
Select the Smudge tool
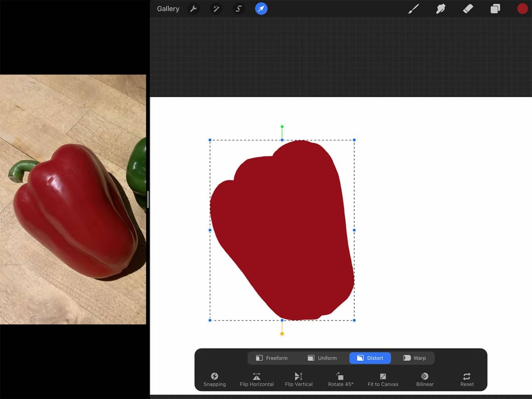coord(441,8)
